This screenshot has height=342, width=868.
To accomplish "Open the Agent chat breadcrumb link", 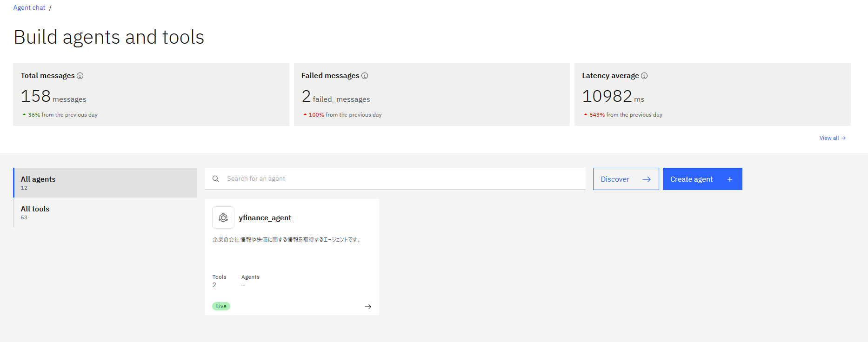I will tap(29, 8).
